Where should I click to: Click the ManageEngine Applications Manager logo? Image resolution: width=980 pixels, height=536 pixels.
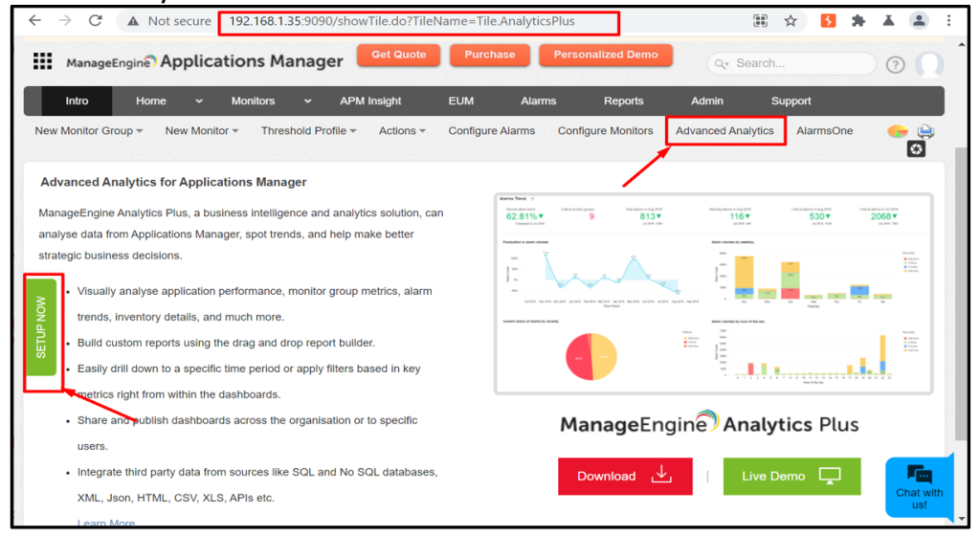pos(205,61)
